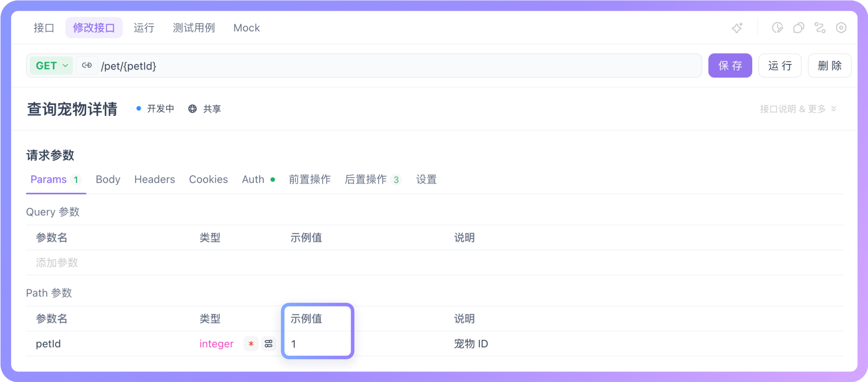Click the 宠物 ID description cell

(x=471, y=344)
